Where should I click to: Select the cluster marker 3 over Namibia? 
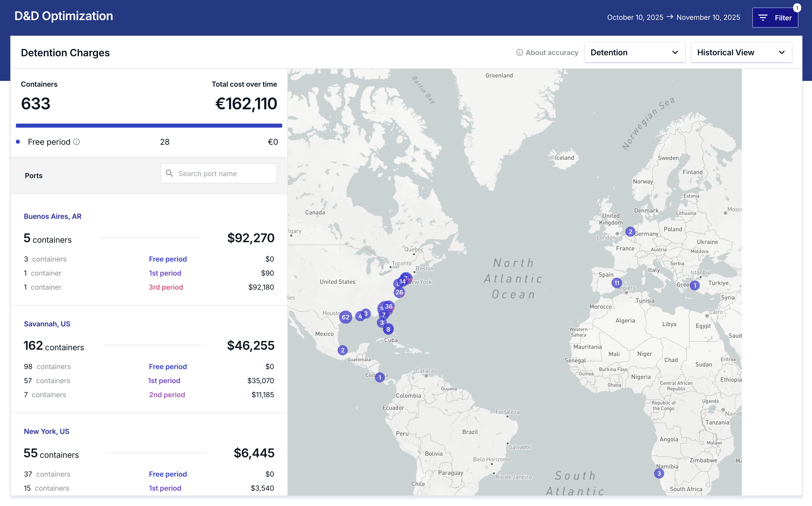[659, 473]
